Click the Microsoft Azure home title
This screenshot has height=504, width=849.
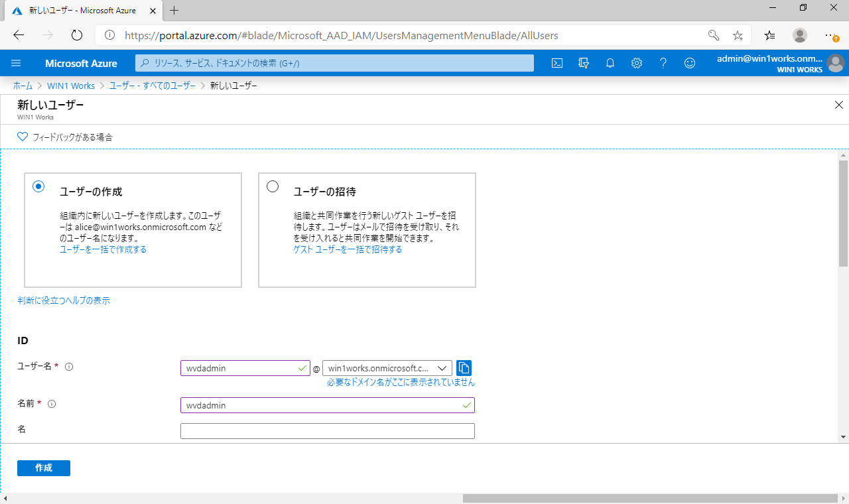click(x=81, y=64)
